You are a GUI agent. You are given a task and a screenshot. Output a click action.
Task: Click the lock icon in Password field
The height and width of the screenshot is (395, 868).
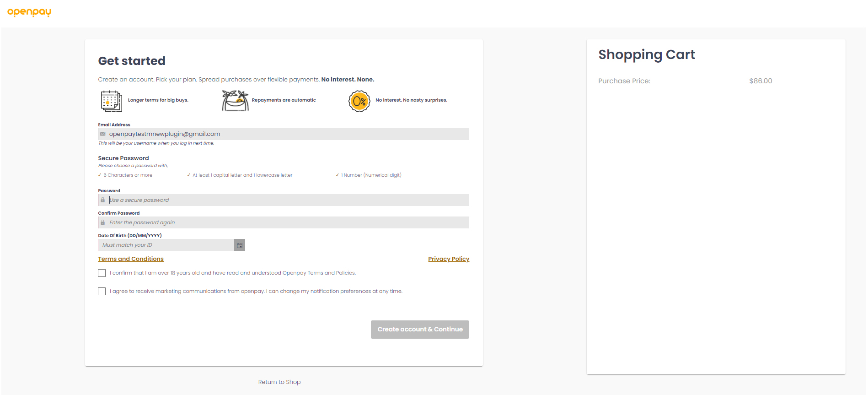point(103,200)
